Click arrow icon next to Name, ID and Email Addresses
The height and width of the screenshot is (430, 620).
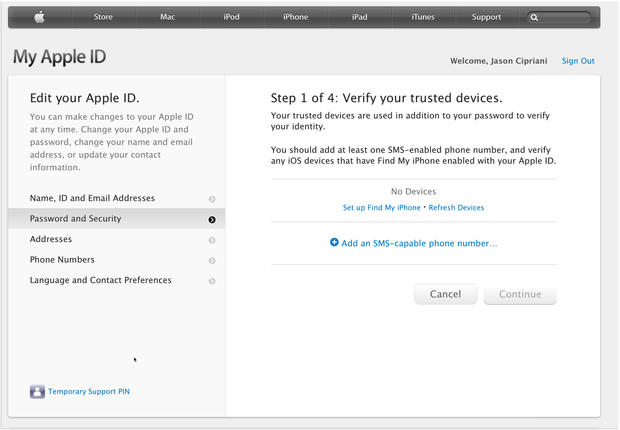click(212, 199)
